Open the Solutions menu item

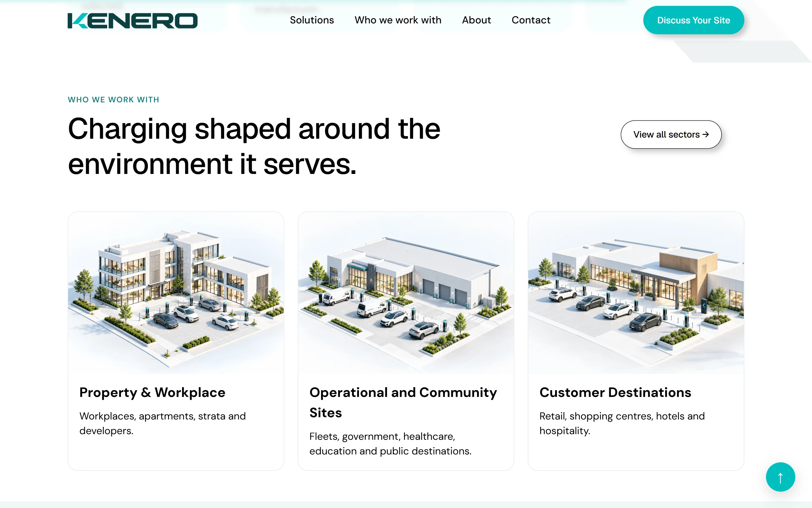(312, 20)
